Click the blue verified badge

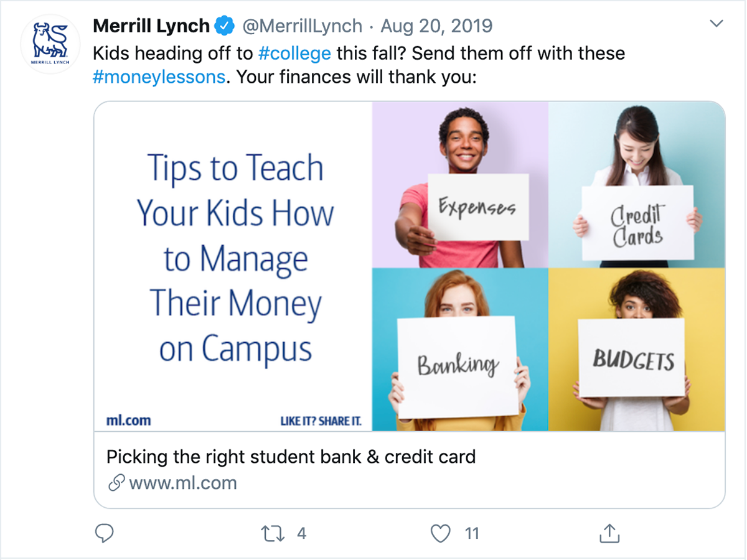coord(225,26)
